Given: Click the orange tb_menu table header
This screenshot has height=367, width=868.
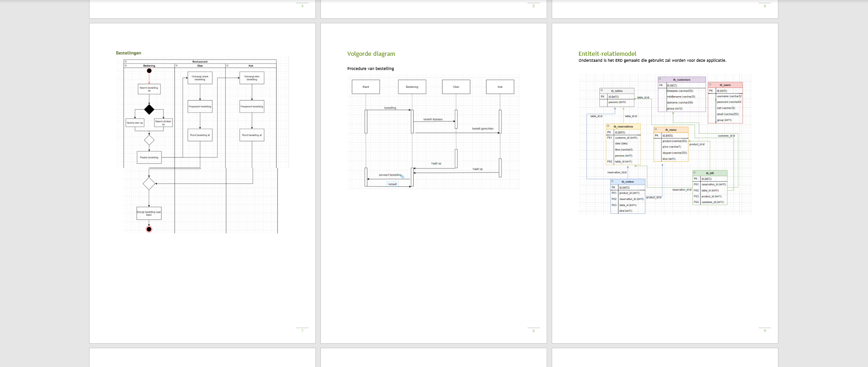Looking at the screenshot, I should 671,130.
